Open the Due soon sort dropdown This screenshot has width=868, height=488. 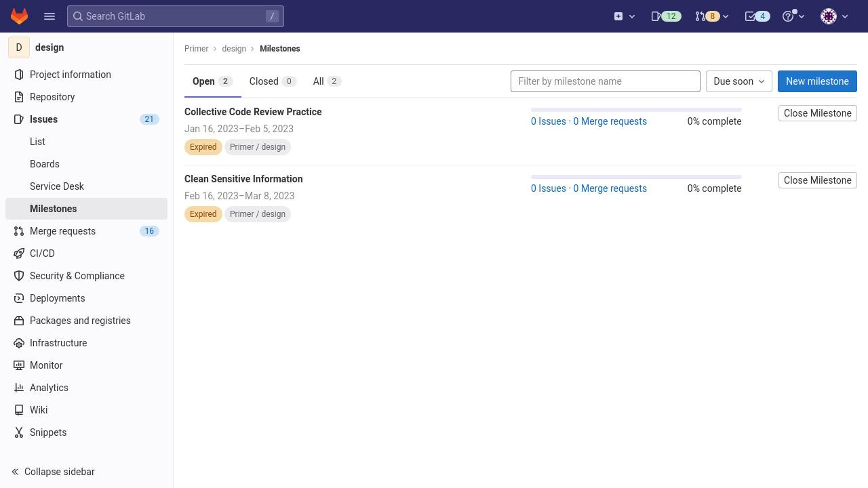738,81
